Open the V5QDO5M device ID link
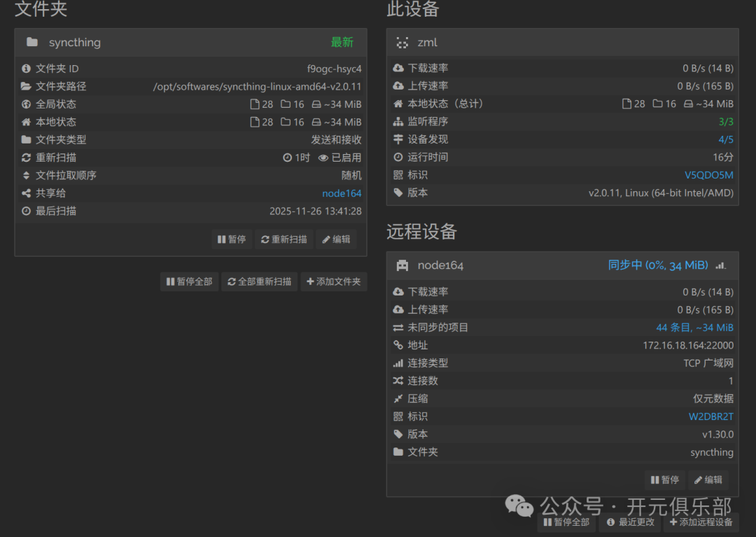 [x=708, y=175]
